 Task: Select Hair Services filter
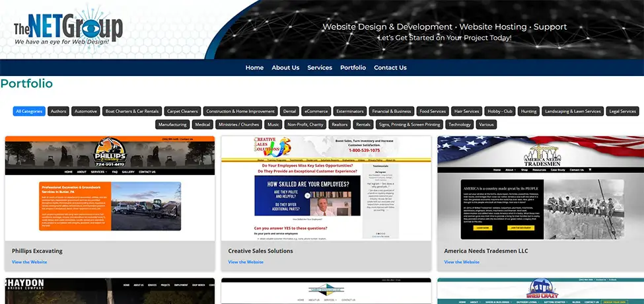pos(466,111)
